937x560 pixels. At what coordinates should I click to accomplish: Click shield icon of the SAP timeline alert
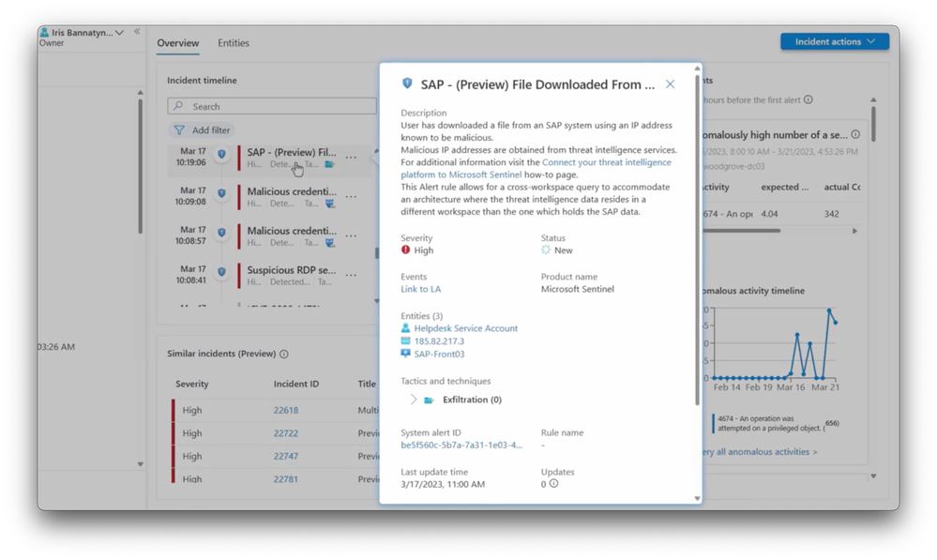(x=221, y=154)
